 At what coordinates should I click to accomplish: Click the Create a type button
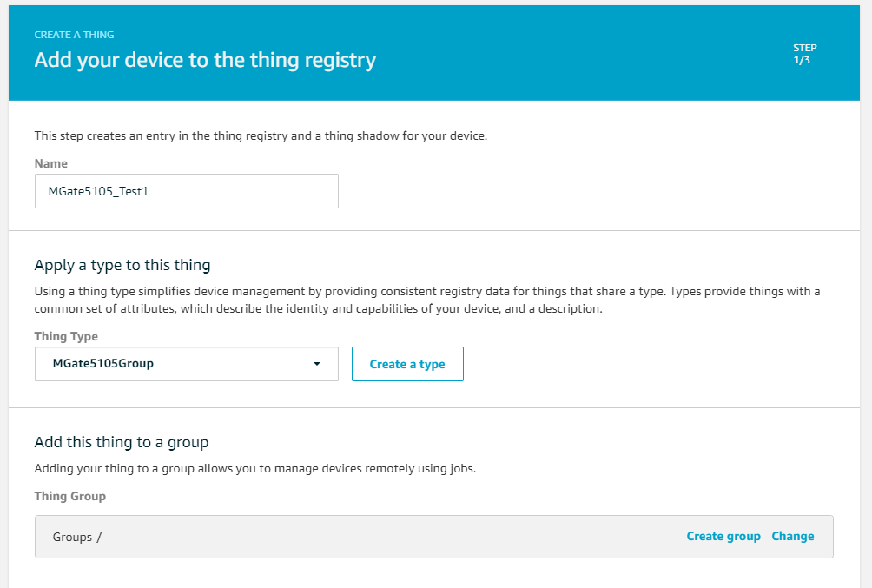coord(407,364)
